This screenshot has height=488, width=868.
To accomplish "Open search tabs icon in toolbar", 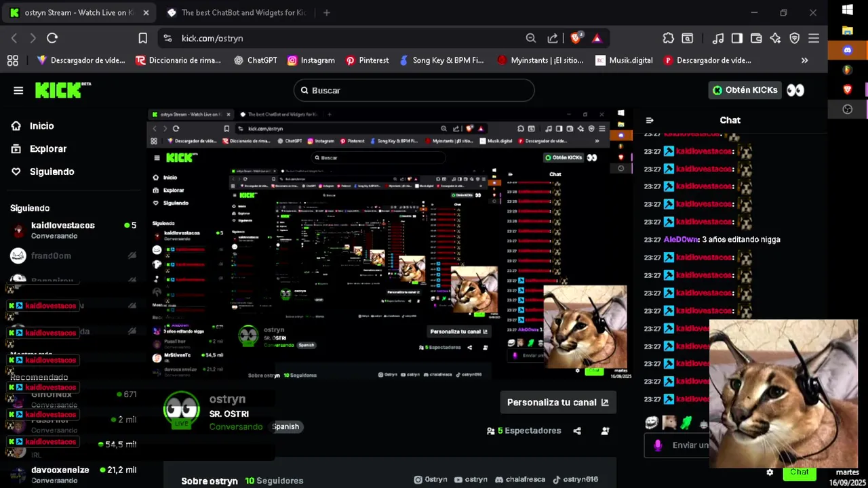I will pos(688,39).
